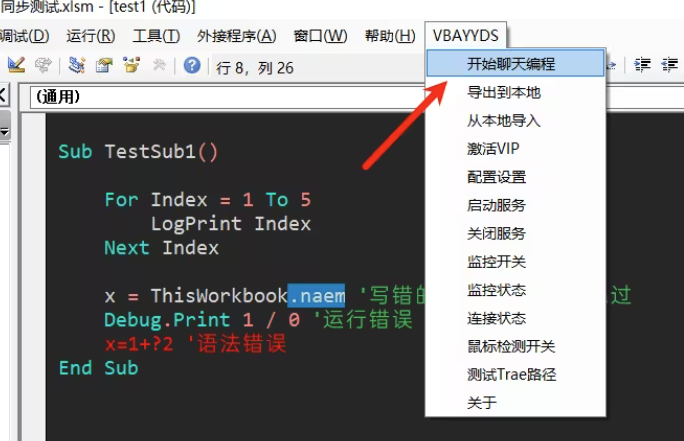Screen dimensions: 684x441
Task: Open 关于 about entry
Action: point(516,402)
